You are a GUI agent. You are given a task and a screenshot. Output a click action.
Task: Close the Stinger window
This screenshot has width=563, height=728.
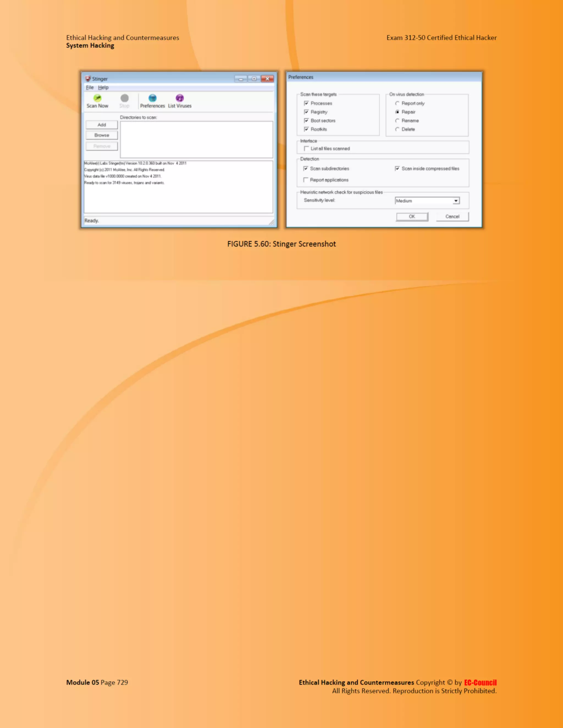(x=267, y=79)
